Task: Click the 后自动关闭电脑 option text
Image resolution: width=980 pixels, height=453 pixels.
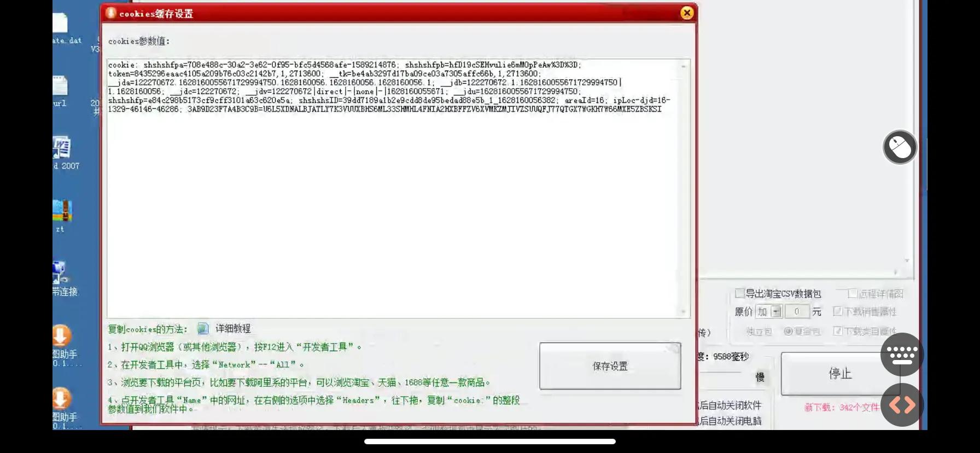Action: coord(730,421)
